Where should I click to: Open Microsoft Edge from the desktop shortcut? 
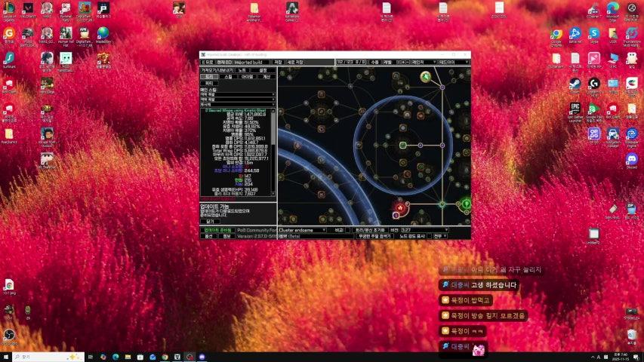coord(612,8)
